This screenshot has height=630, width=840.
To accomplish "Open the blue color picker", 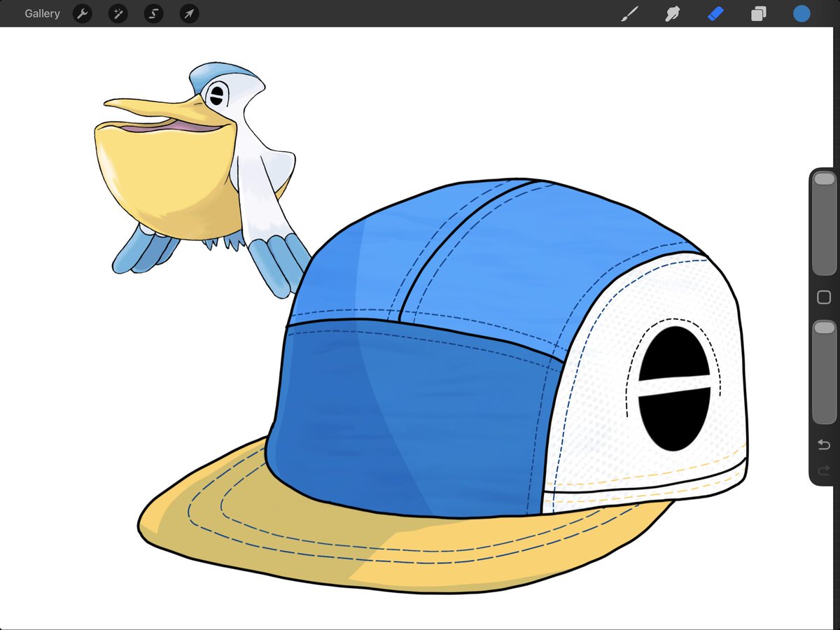I will pos(801,13).
